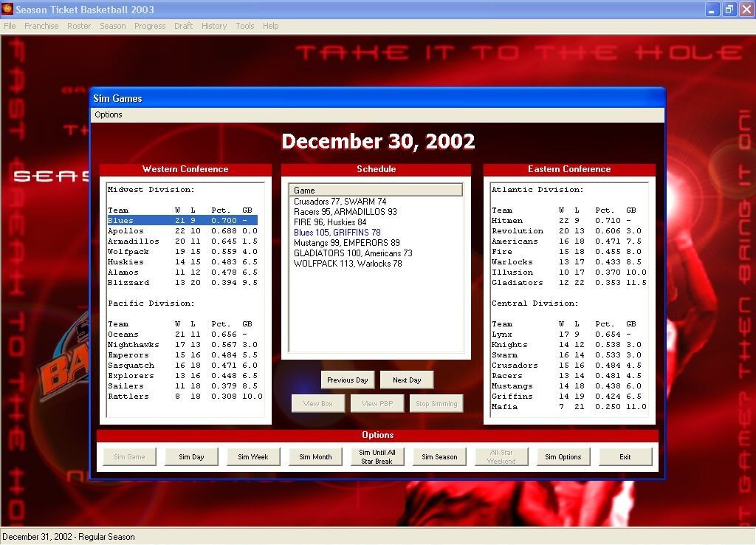Select the Sailers standings row
This screenshot has height=545, width=756.
182,386
